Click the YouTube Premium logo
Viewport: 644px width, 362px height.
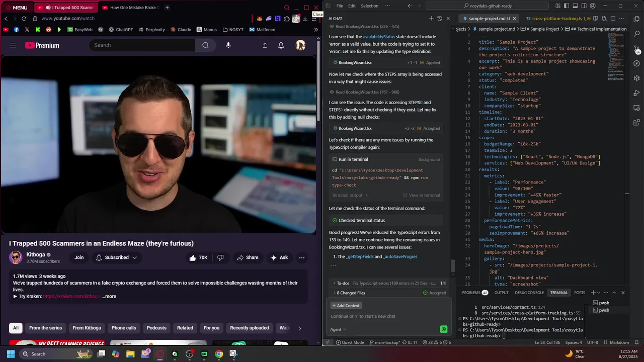(x=42, y=45)
